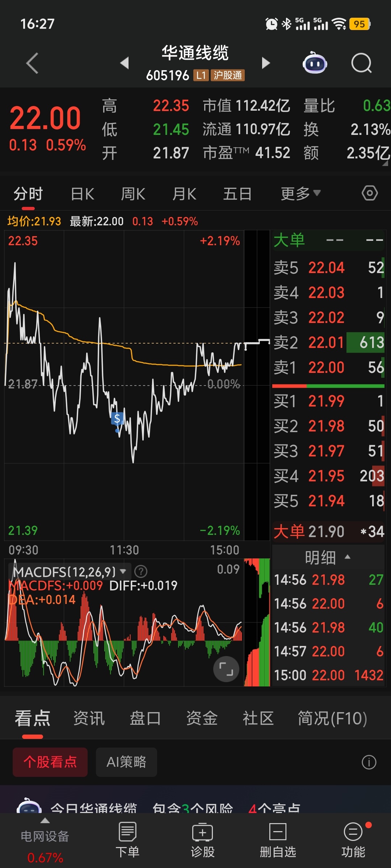The image size is (391, 868).
Task: Tap the 大单 21.90 row
Action: click(x=328, y=532)
